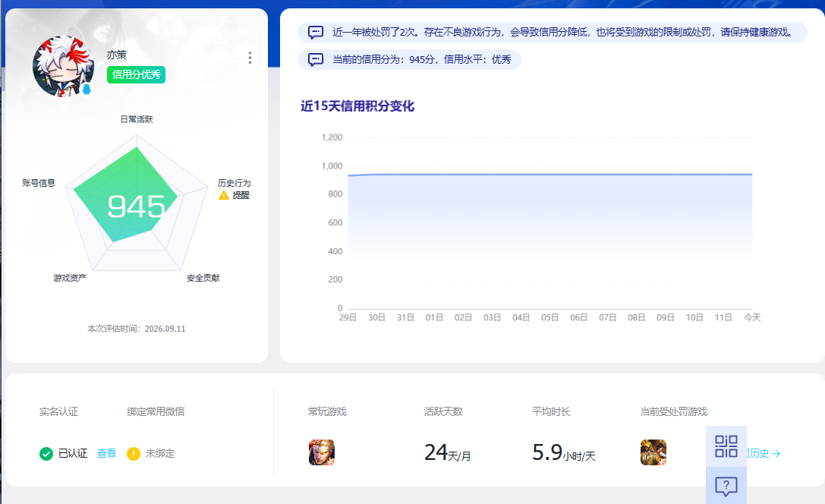Click the 日常活跃 radar label
The width and height of the screenshot is (825, 504).
click(x=137, y=119)
